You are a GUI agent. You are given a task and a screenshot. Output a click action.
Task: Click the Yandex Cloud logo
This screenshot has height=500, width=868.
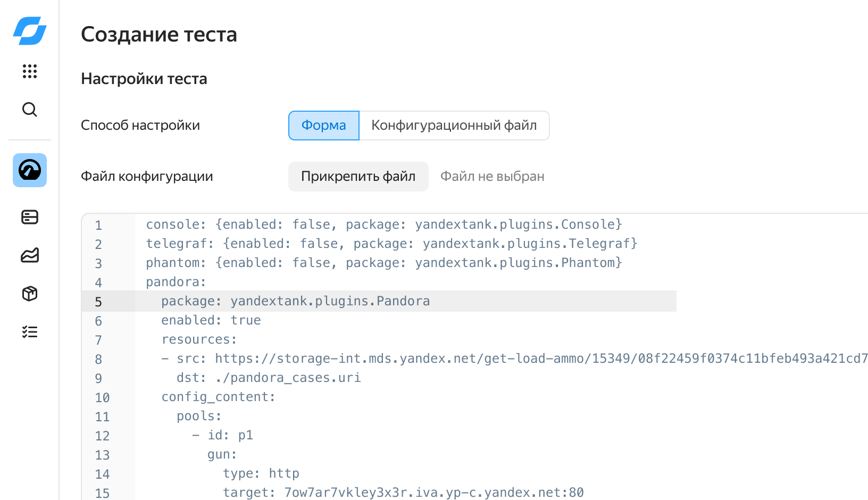(x=29, y=31)
